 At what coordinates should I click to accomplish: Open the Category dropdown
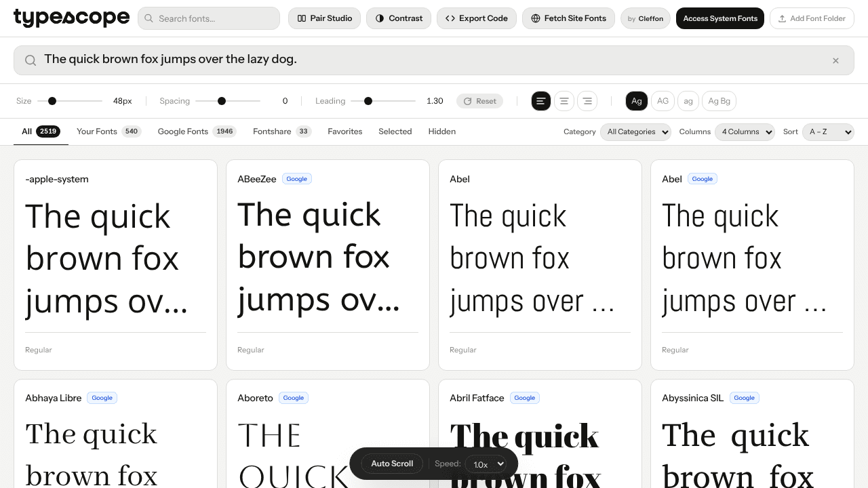coord(635,131)
